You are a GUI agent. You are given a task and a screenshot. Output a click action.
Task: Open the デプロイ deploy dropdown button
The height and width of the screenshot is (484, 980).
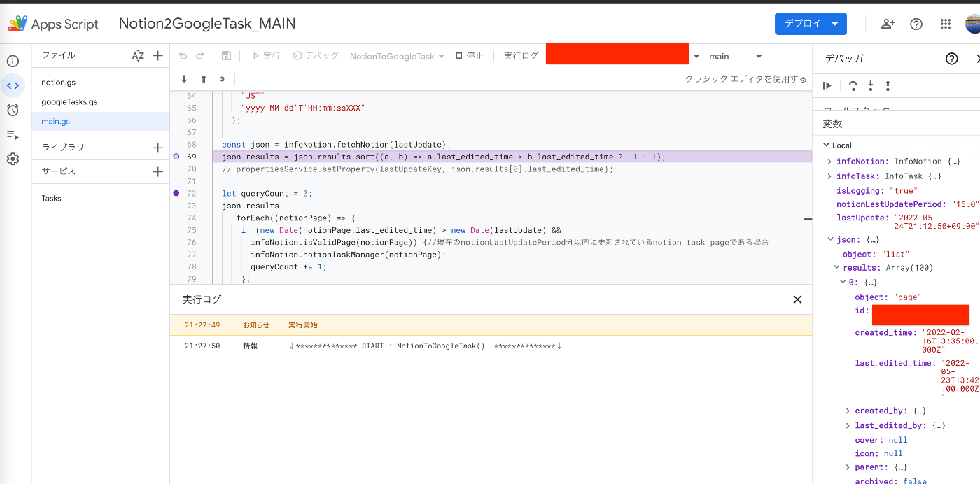[x=811, y=24]
